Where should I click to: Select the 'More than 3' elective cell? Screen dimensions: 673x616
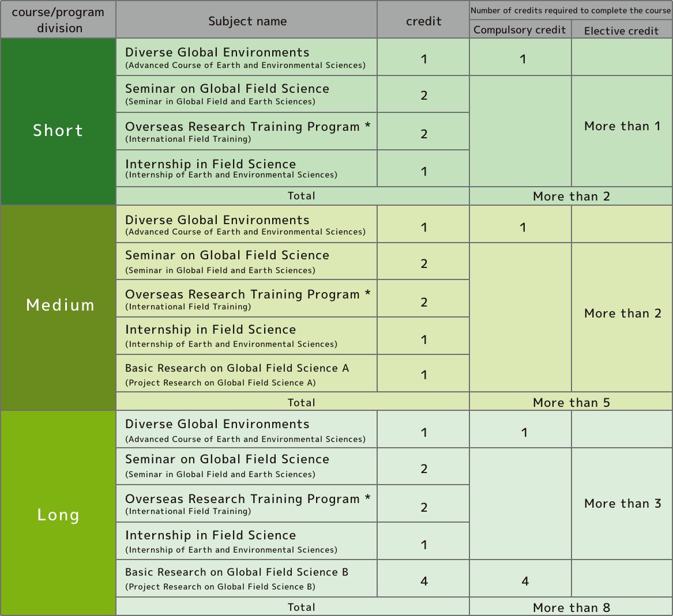(622, 503)
